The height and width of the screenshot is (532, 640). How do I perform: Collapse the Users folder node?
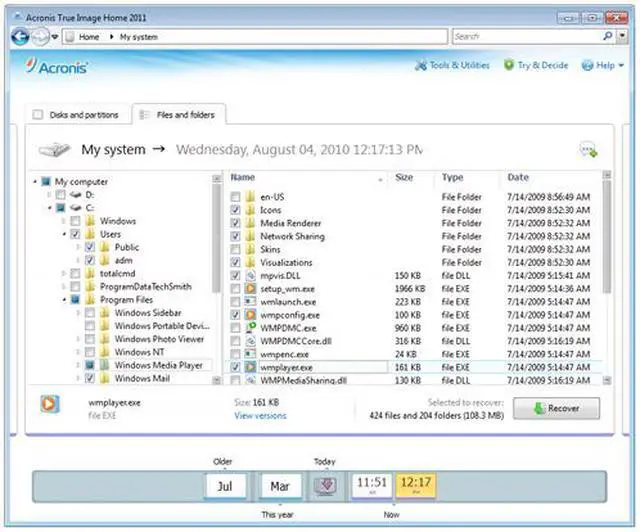click(64, 234)
